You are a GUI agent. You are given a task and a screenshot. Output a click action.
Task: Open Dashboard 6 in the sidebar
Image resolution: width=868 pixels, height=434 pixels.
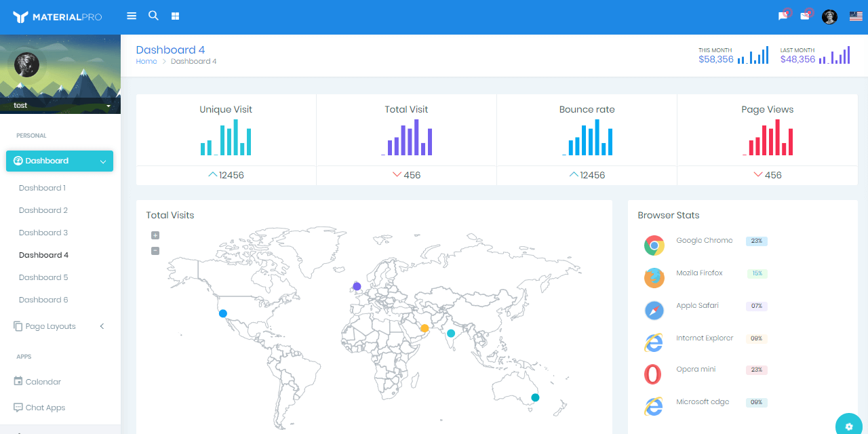[x=43, y=299]
